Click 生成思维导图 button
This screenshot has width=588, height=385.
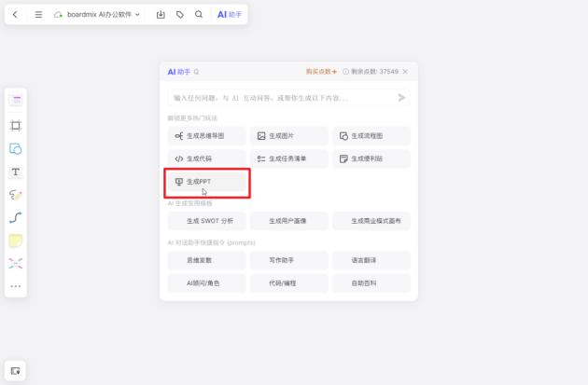pos(206,136)
